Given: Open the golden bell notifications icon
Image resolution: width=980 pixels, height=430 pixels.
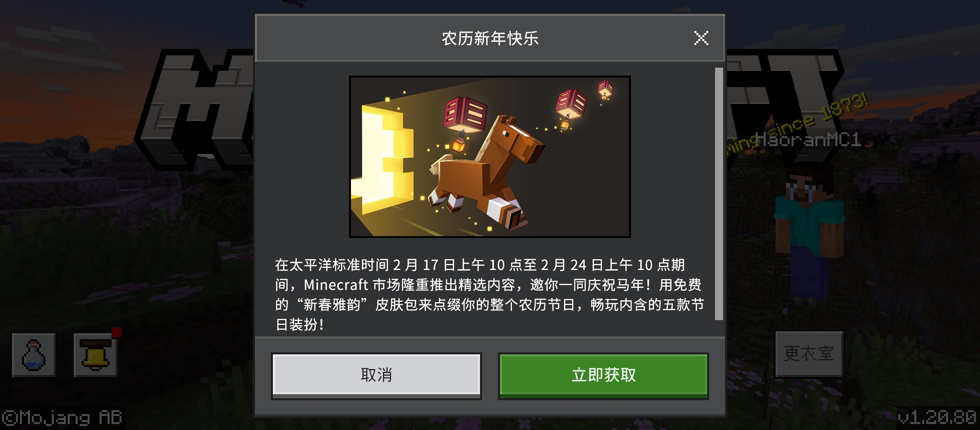Looking at the screenshot, I should pos(95,355).
